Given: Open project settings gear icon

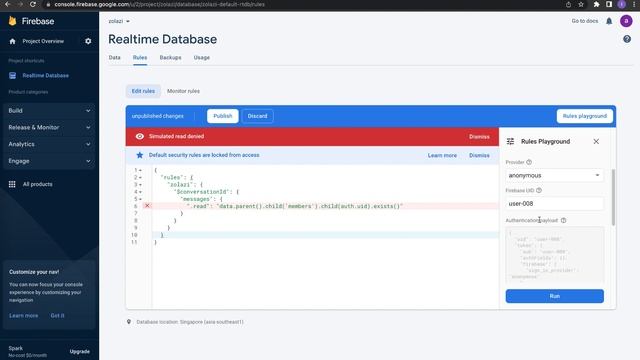Looking at the screenshot, I should (x=88, y=41).
